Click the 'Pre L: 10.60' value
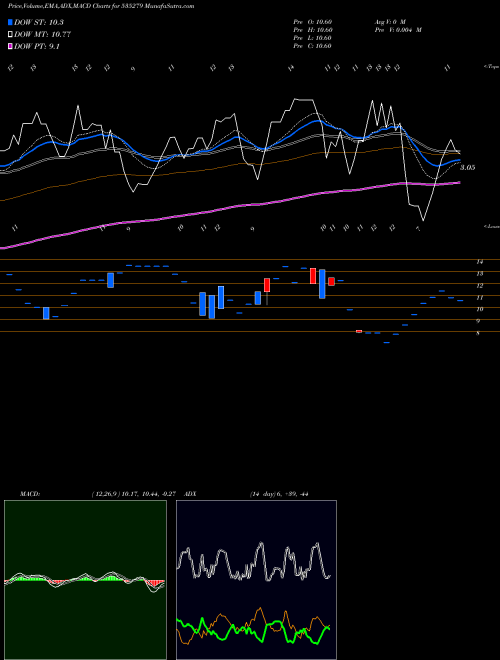The width and height of the screenshot is (500, 660). 313,38
